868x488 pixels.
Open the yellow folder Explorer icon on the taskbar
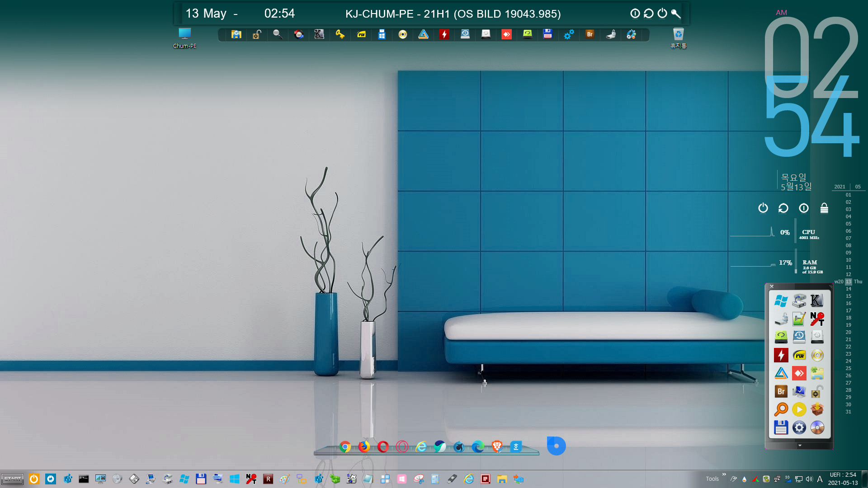pos(502,479)
